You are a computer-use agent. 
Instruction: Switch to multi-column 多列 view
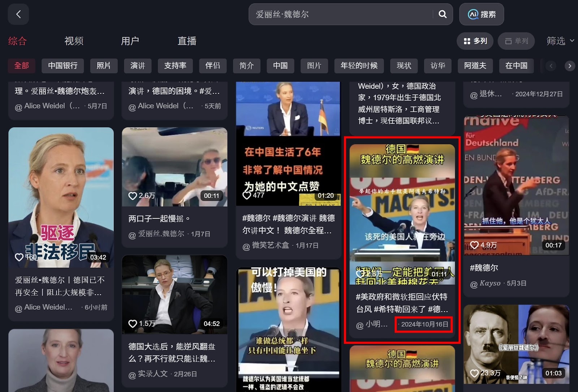click(475, 41)
